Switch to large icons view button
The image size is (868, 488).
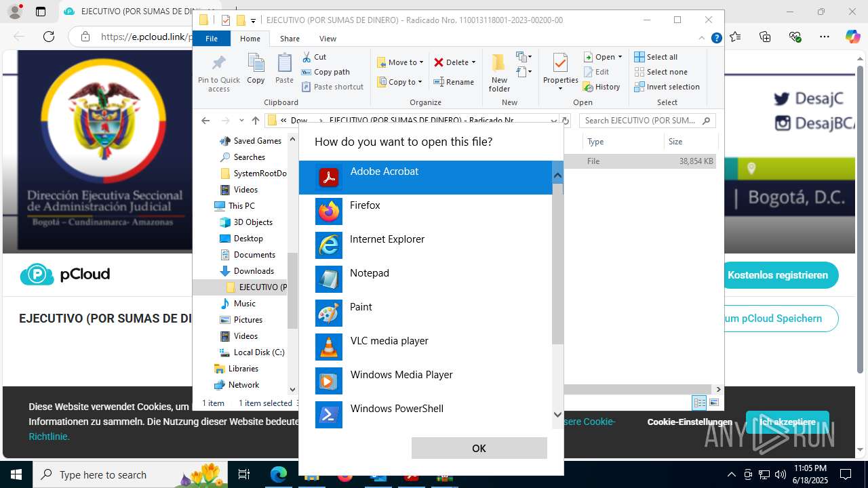click(713, 403)
